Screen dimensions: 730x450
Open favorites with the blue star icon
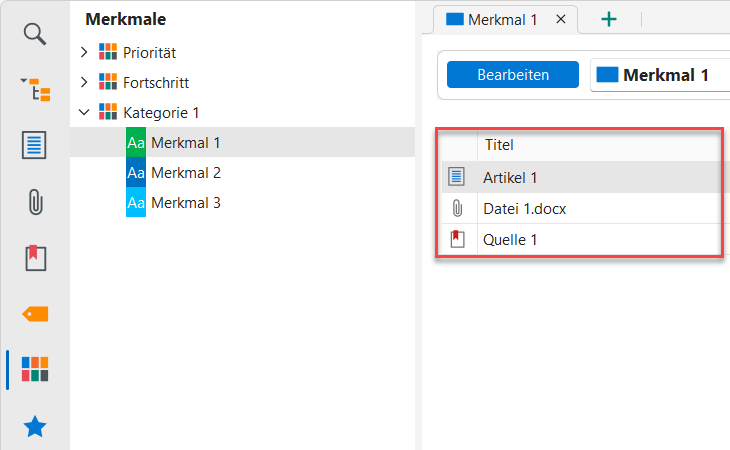tap(35, 427)
